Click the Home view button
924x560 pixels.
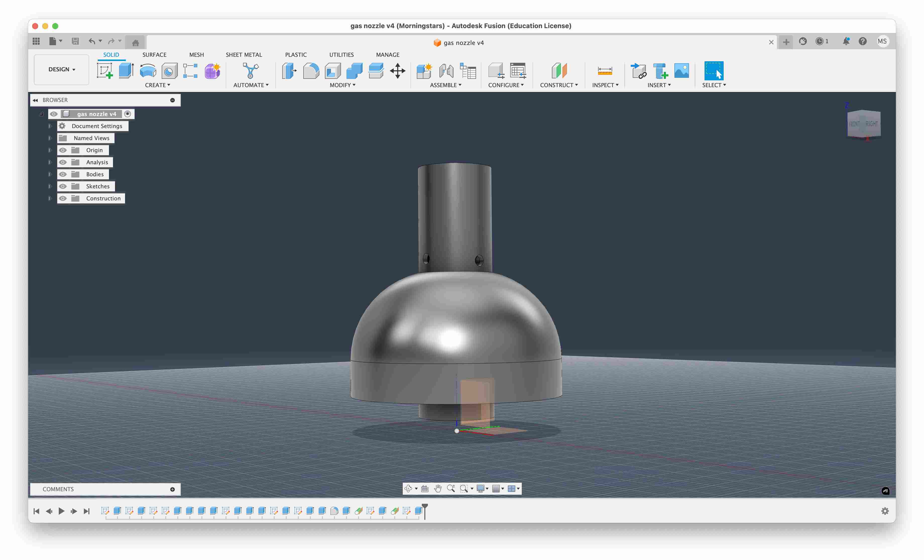[x=135, y=42]
